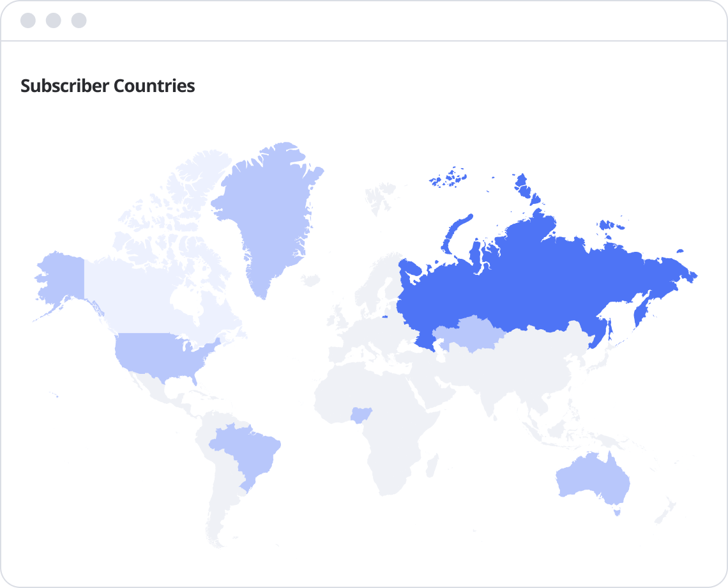This screenshot has width=728, height=588.
Task: Click Iceland on the world map
Action: pos(312,280)
